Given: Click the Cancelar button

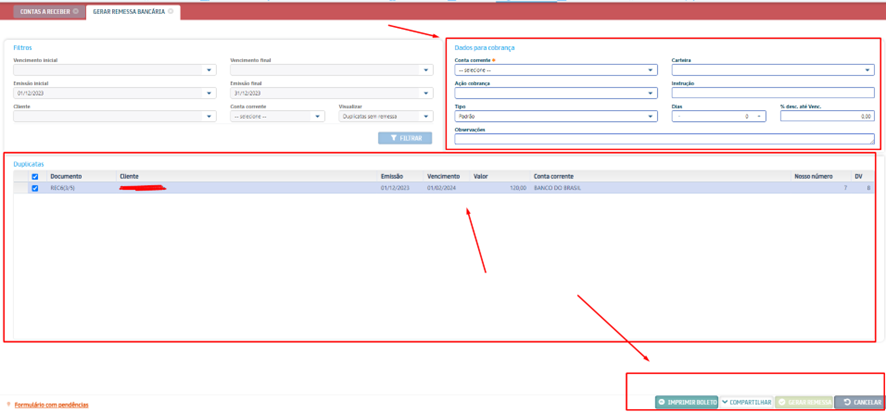Looking at the screenshot, I should (x=859, y=402).
